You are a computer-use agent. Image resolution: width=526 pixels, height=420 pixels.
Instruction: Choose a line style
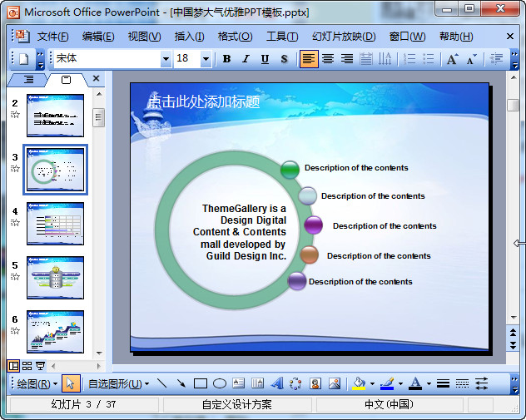(x=443, y=383)
